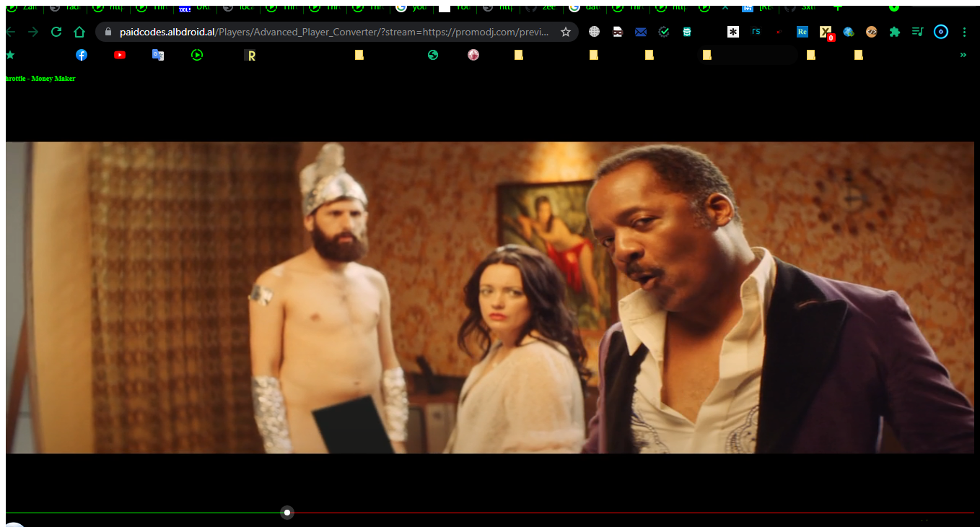The image size is (980, 527).
Task: Open the orange code-tag extension
Action: (x=872, y=32)
